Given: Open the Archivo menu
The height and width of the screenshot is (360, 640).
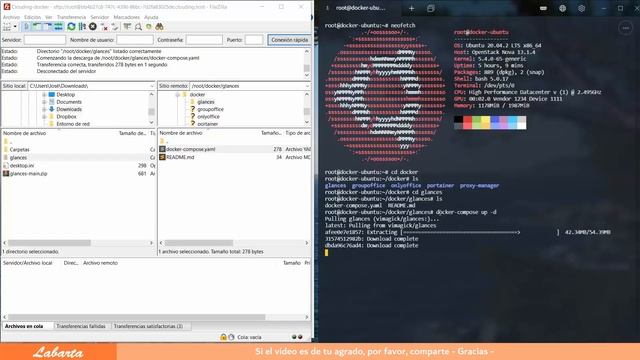Looking at the screenshot, I should pos(11,17).
